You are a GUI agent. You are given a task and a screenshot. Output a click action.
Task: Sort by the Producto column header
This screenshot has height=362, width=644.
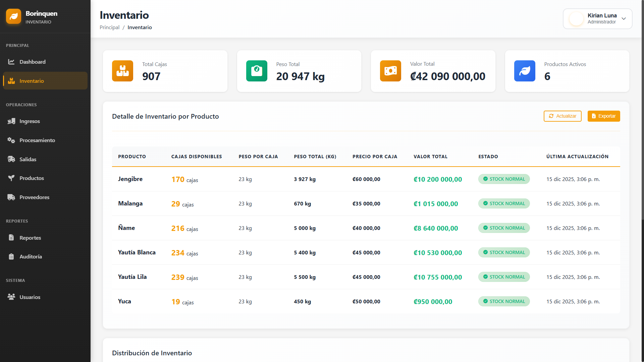coord(132,157)
